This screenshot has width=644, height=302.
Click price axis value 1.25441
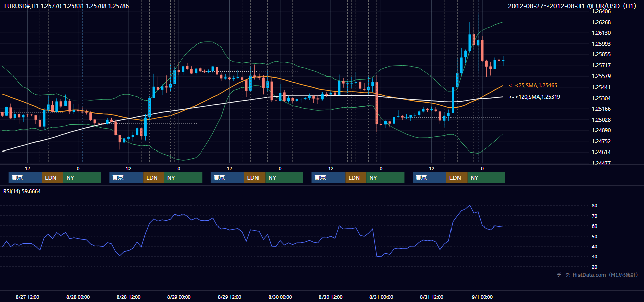click(x=601, y=87)
